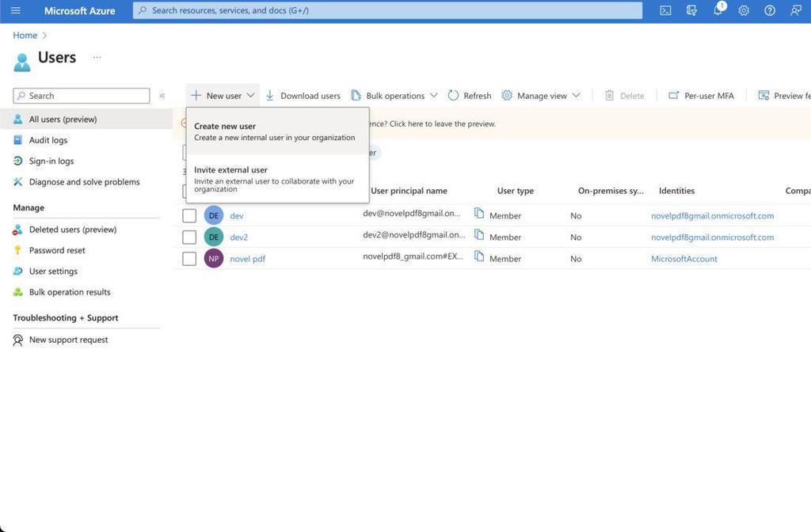Click the Delete toolbar button
This screenshot has width=811, height=532.
624,96
